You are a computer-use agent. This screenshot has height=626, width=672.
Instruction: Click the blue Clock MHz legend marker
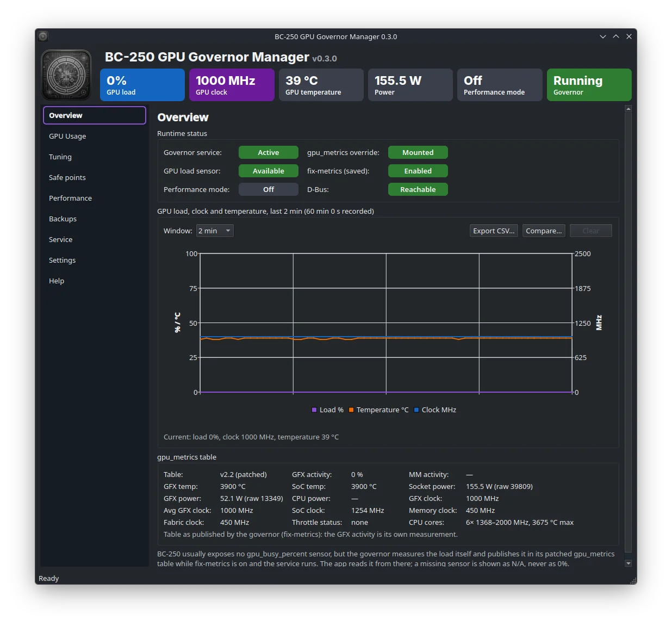click(x=416, y=410)
